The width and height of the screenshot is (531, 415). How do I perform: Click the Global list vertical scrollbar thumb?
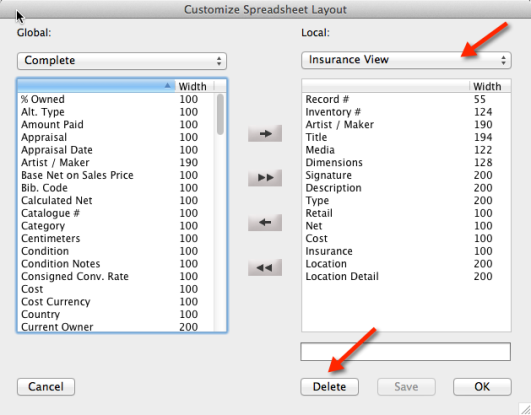point(220,115)
